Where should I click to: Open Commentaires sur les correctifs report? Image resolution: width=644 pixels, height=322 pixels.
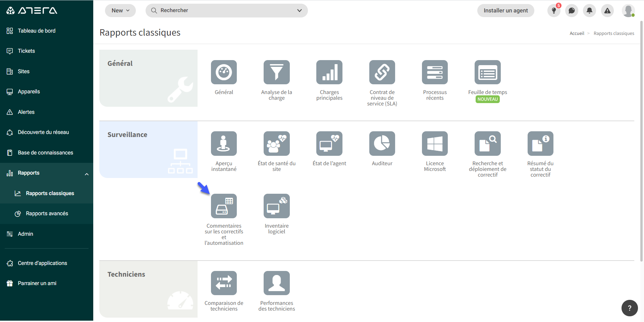pyautogui.click(x=224, y=206)
